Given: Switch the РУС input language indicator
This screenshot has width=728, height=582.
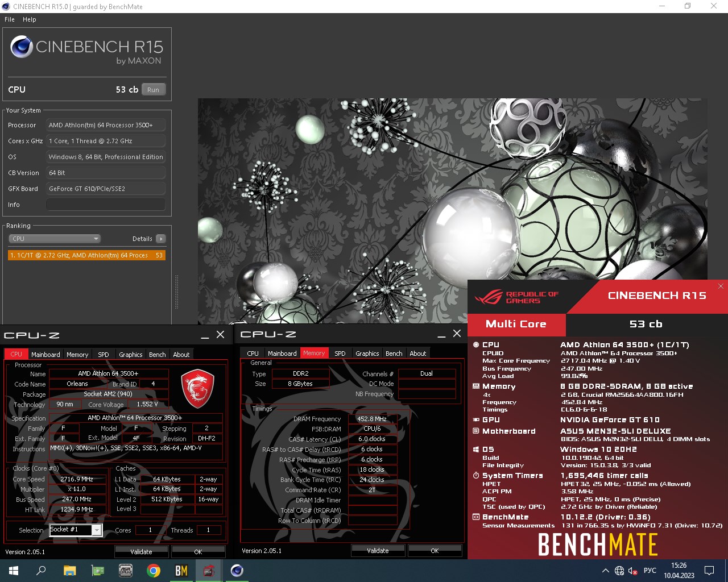Looking at the screenshot, I should tap(650, 571).
